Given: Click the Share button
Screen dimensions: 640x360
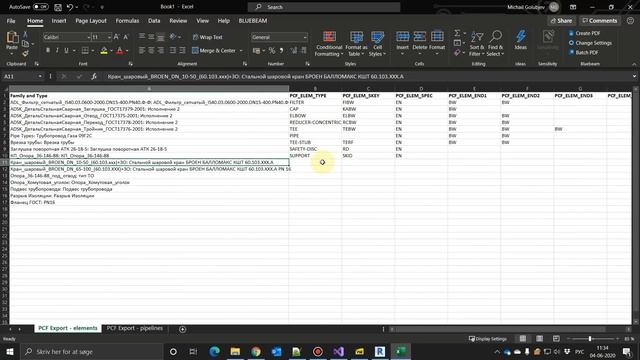Looking at the screenshot, I should pyautogui.click(x=561, y=21).
